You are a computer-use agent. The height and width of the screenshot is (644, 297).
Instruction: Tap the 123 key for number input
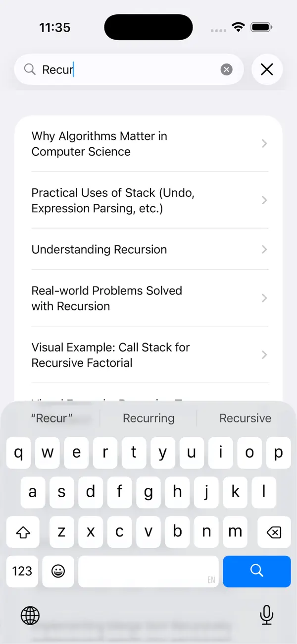[22, 571]
